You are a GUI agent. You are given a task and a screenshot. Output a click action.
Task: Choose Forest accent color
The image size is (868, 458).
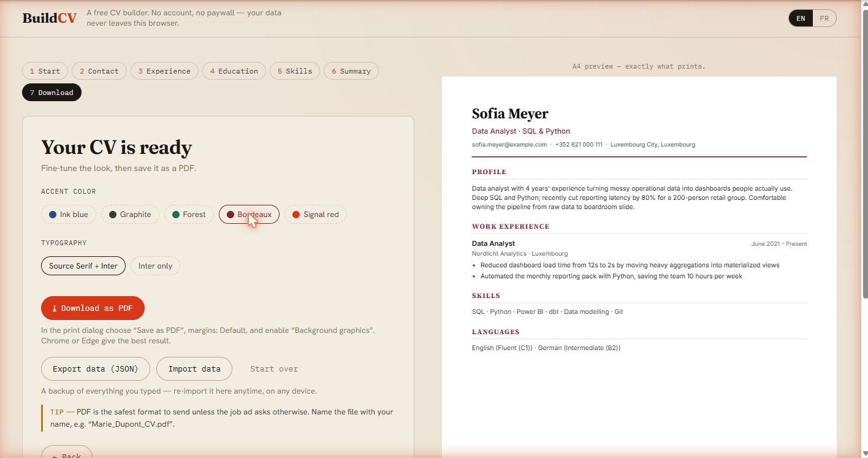point(189,215)
